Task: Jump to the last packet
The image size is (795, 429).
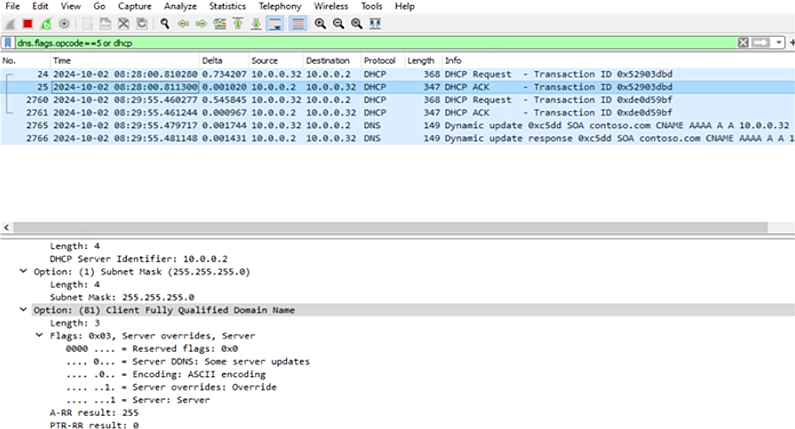Action: tap(256, 24)
